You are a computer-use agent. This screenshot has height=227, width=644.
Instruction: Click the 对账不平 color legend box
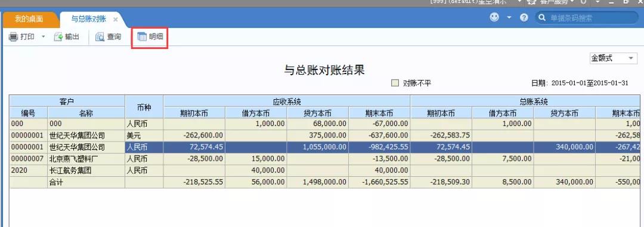(x=395, y=83)
